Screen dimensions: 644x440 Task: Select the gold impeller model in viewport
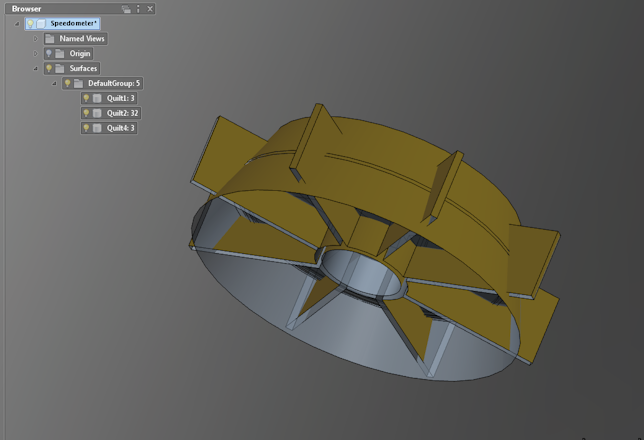coord(375,242)
